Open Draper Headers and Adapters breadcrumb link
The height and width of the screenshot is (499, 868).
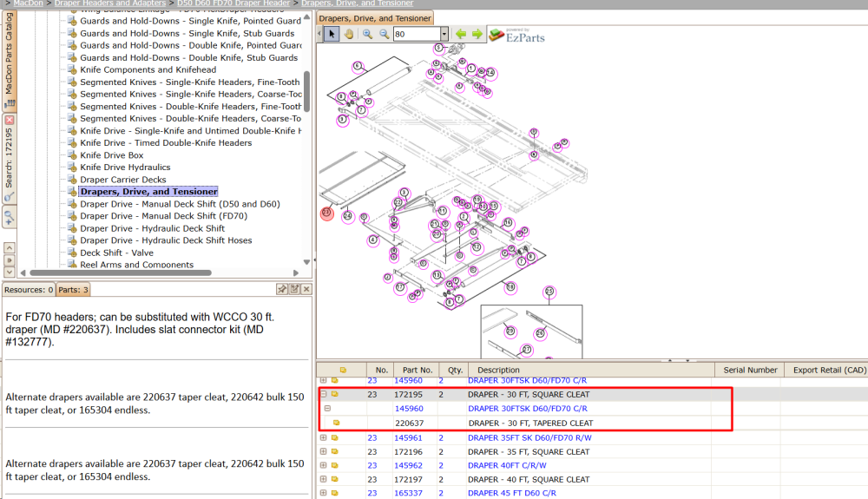(x=110, y=3)
